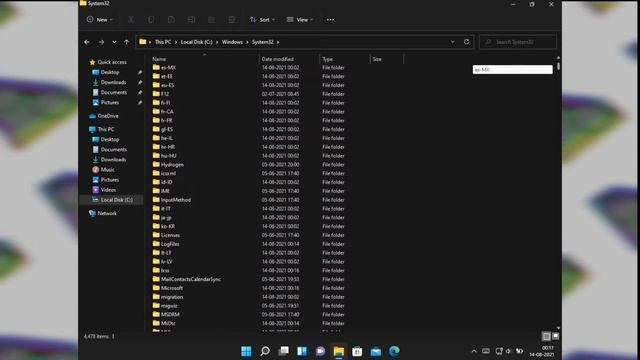Select Network in the navigation pane
This screenshot has width=640, height=360.
point(107,213)
